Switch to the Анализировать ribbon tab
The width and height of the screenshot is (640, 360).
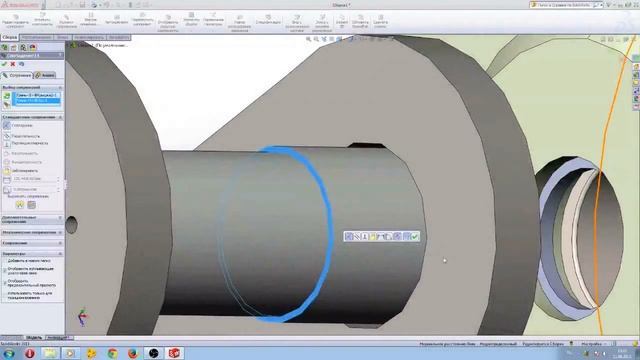point(89,37)
